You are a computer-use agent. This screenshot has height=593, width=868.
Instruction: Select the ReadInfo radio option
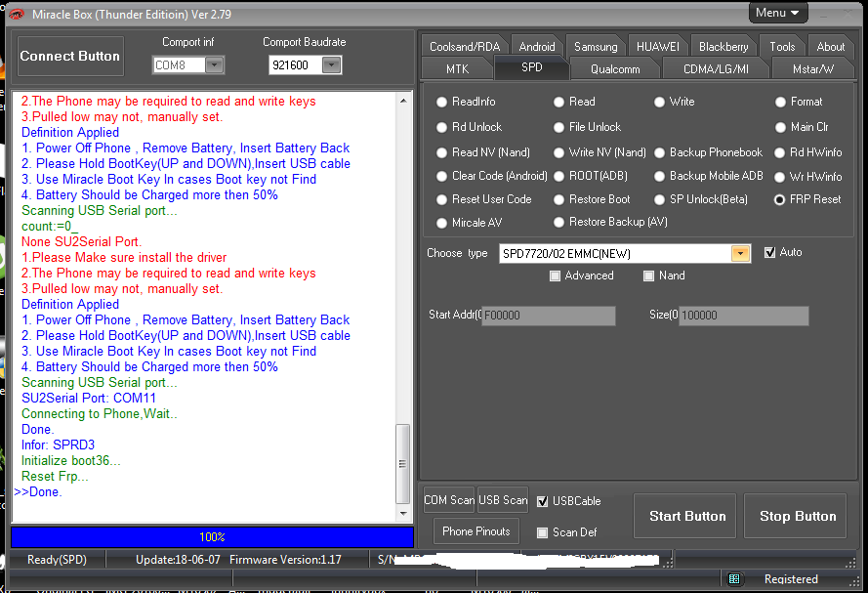[x=442, y=102]
